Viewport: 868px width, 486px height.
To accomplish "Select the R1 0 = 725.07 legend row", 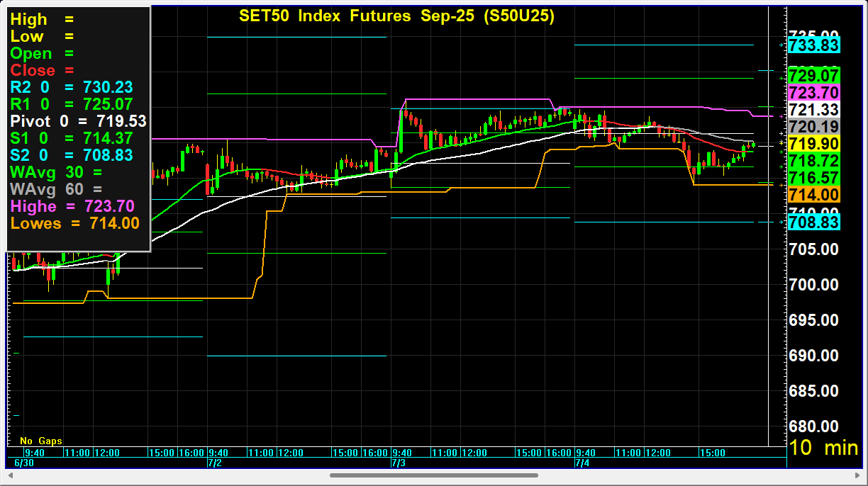I will (x=72, y=105).
